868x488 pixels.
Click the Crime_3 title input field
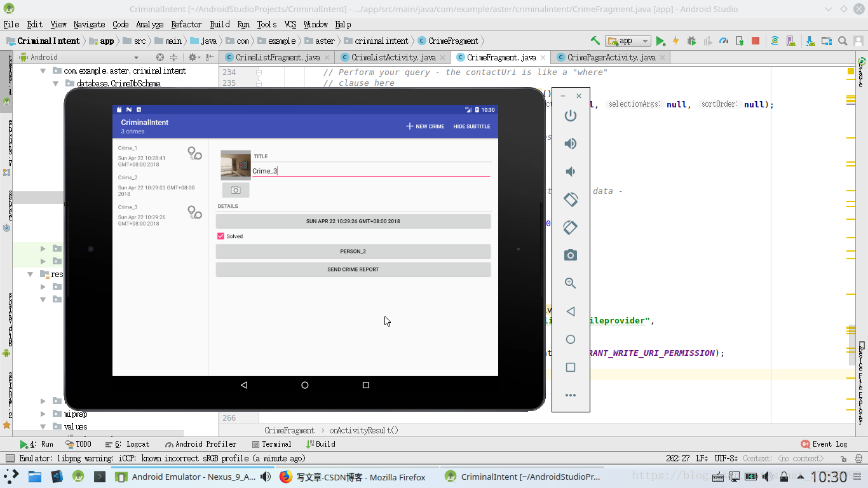371,171
